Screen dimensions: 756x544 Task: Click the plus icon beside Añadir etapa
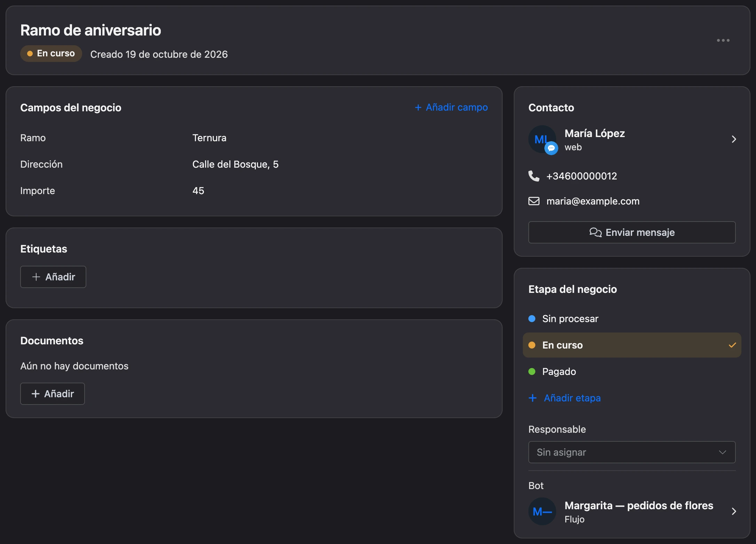click(533, 398)
